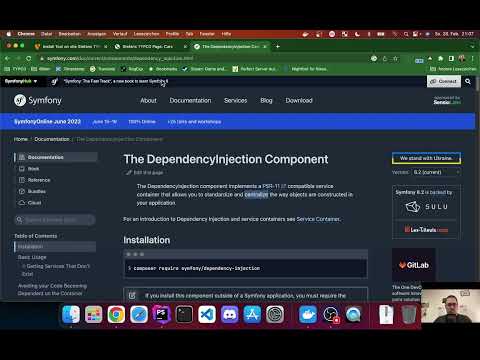Image resolution: width=480 pixels, height=360 pixels.
Task: Go to Home in the breadcrumb
Action: click(21, 139)
